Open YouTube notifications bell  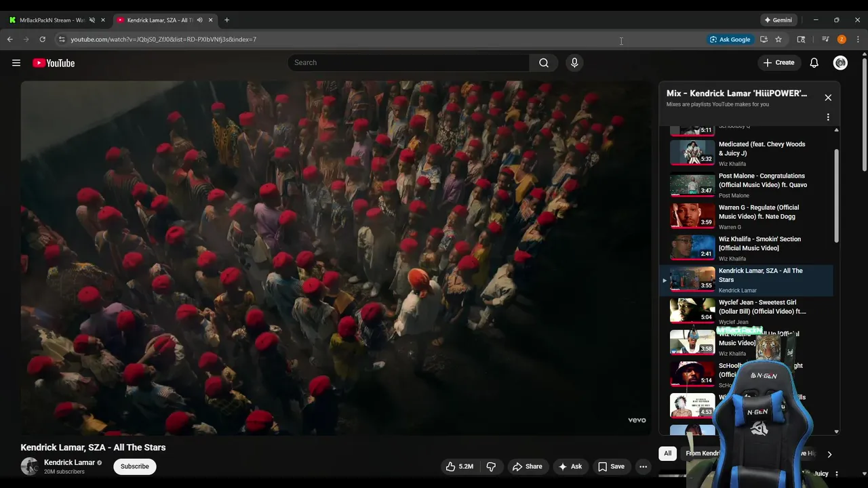pyautogui.click(x=814, y=63)
